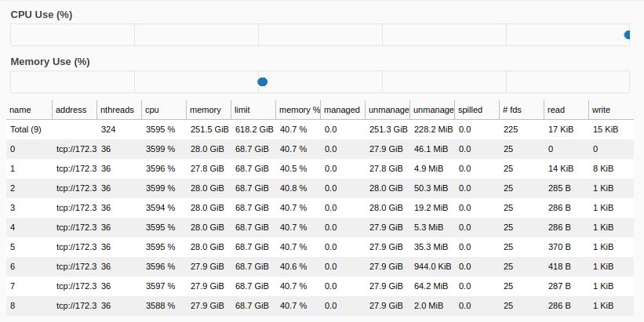Viewport: 644px width, 322px height.
Task: Select the Total (9) summary row name cell
Action: point(26,129)
